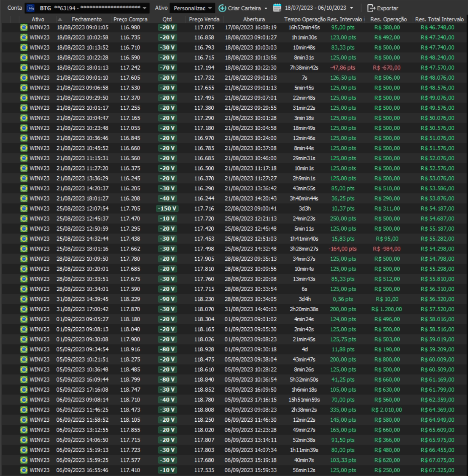This screenshot has height=476, width=468.
Task: Sort by the Fechamento column header
Action: [x=87, y=19]
